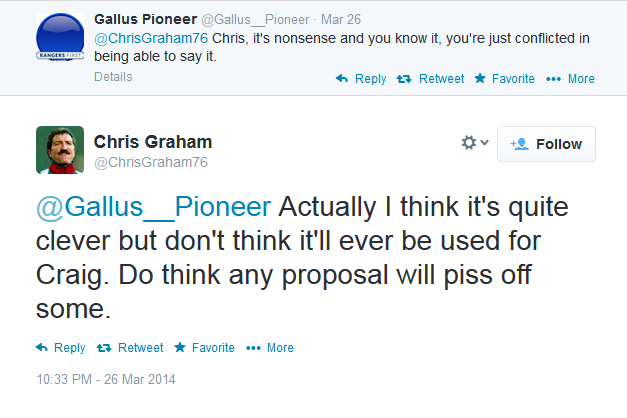The width and height of the screenshot is (627, 418).
Task: Open the Gallus Pioneer display name
Action: coord(146,19)
